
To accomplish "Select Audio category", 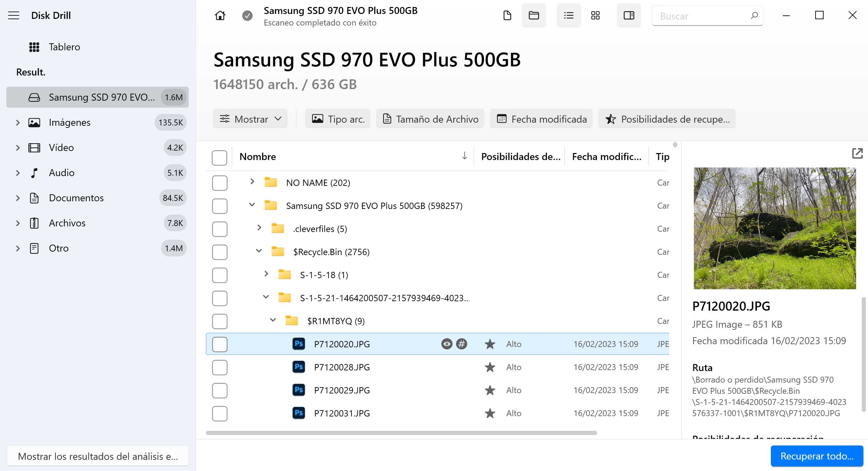I will pyautogui.click(x=97, y=173).
